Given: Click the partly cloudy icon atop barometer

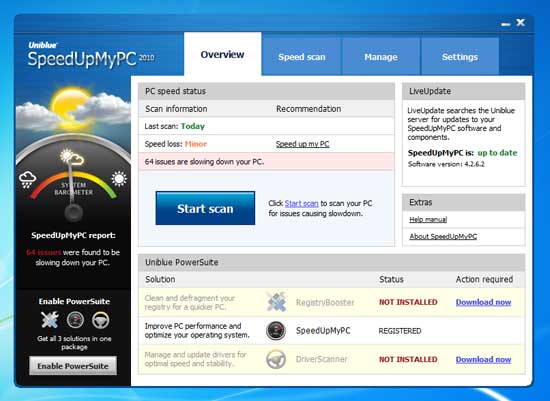Looking at the screenshot, I should [x=72, y=157].
